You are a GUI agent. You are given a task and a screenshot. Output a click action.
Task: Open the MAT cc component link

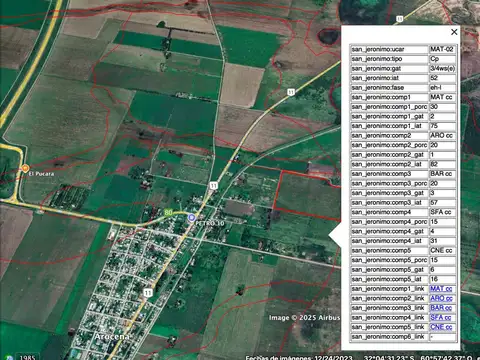coord(441,289)
